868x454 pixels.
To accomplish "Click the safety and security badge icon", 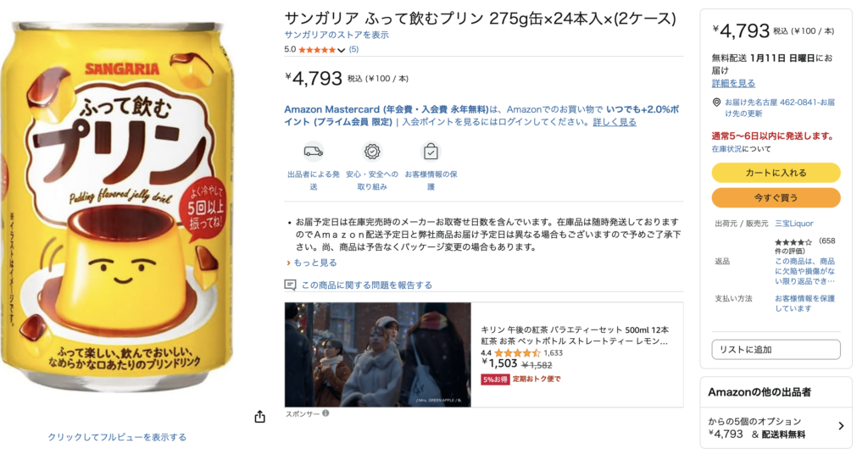I will coord(372,151).
